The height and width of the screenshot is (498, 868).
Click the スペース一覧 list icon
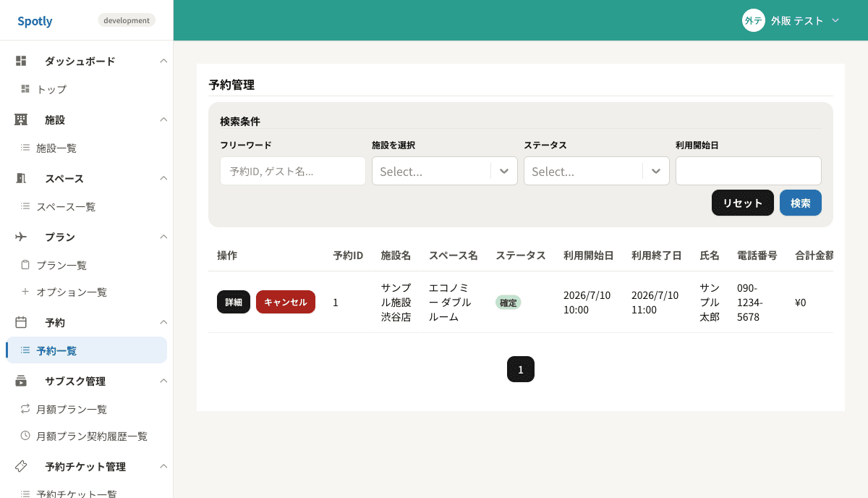coord(25,206)
